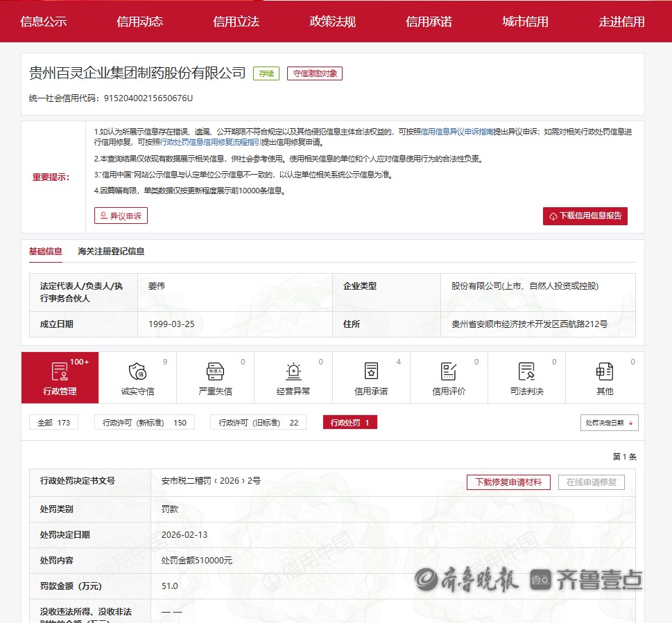Open 信用立法 in top navigation
Viewport: 672px width, 623px height.
(236, 21)
